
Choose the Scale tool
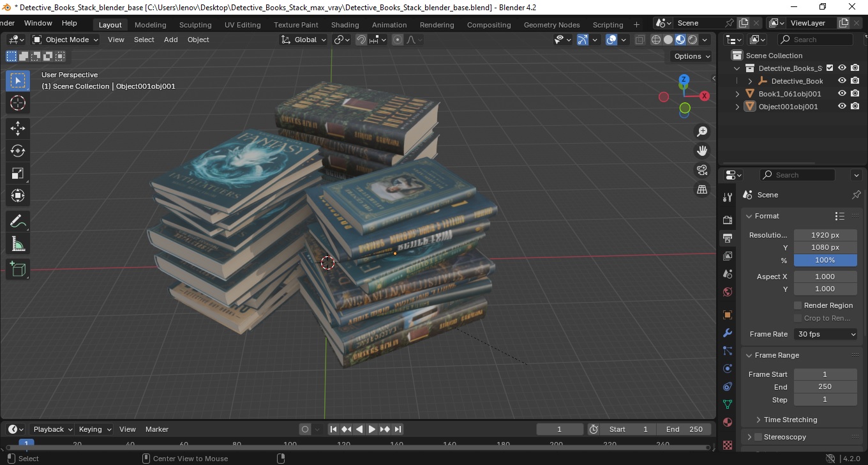point(18,173)
